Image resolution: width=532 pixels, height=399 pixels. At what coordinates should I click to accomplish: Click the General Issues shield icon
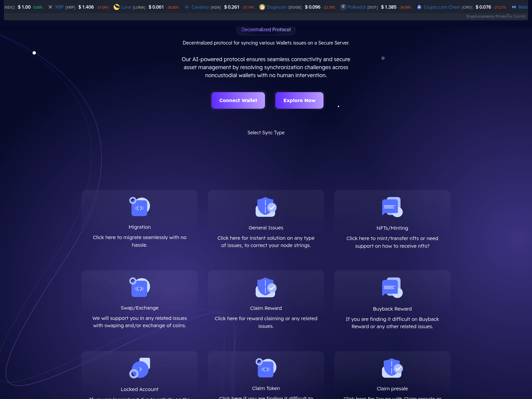[x=266, y=207]
